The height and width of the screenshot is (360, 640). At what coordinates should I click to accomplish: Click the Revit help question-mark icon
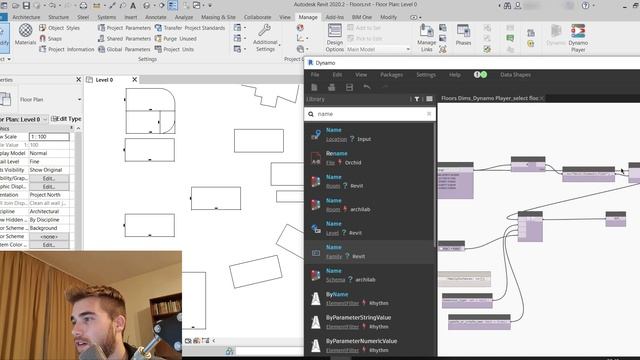coord(585,5)
